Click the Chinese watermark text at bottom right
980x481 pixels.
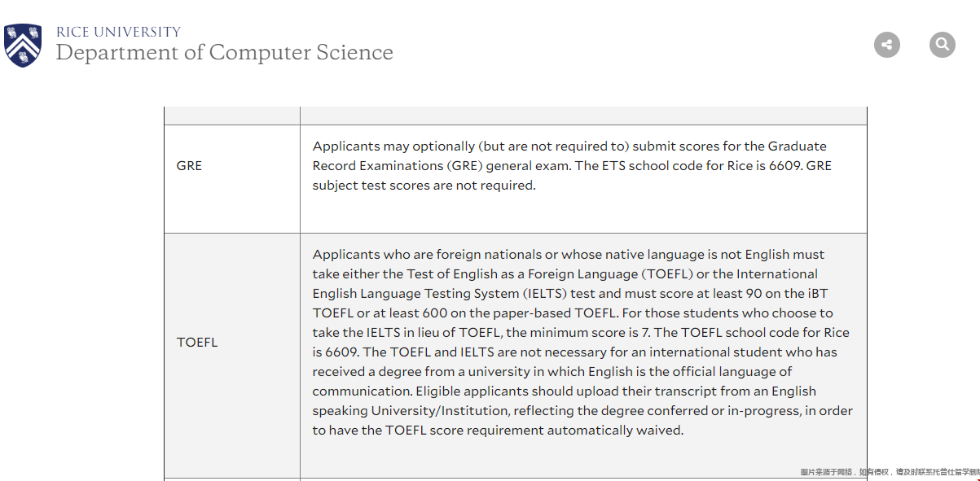(890, 472)
